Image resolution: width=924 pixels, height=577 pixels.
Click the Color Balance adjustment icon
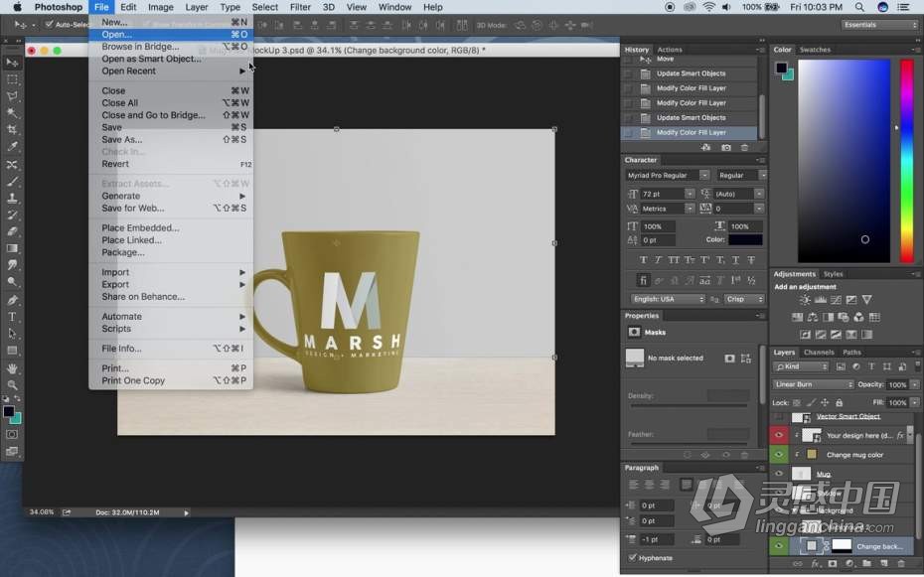813,318
